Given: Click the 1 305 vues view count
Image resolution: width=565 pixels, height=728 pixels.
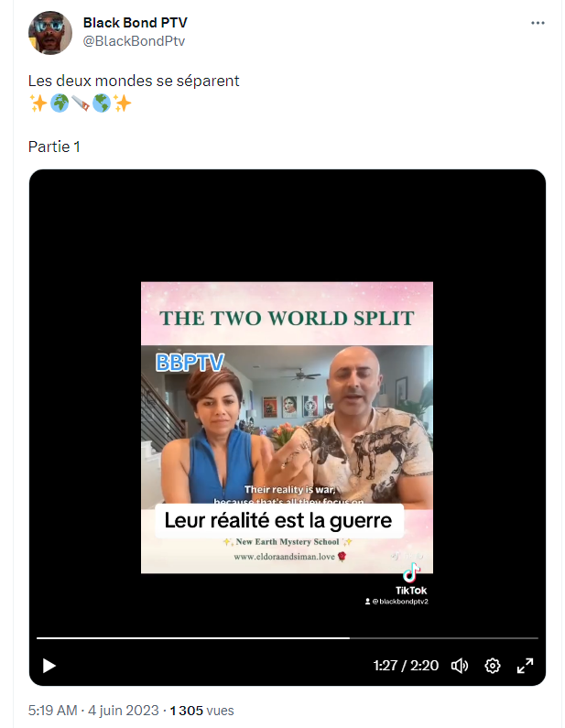Looking at the screenshot, I should point(201,710).
